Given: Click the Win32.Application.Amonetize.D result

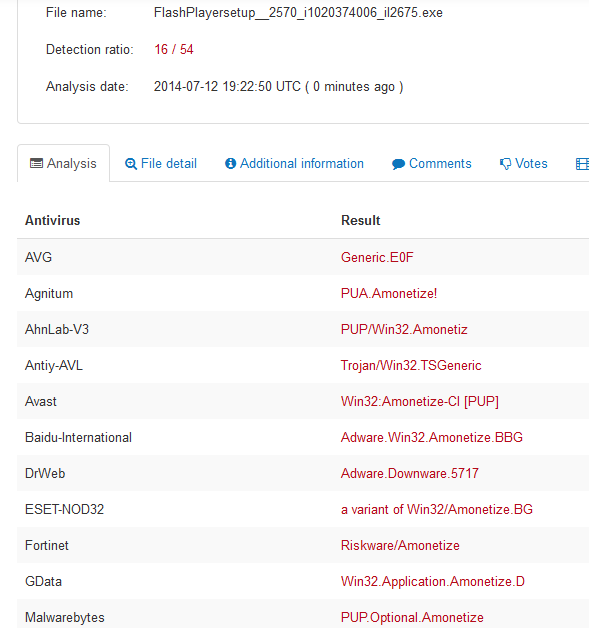Looking at the screenshot, I should pos(432,582).
